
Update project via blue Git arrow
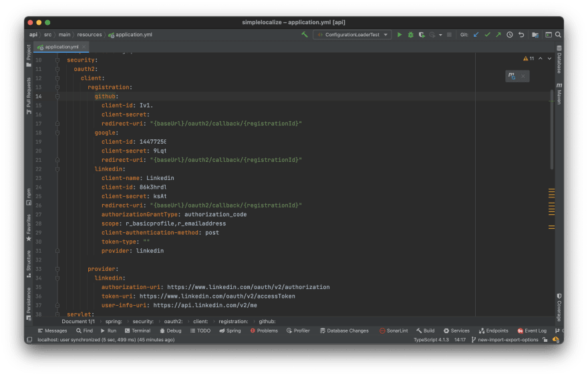pos(476,35)
